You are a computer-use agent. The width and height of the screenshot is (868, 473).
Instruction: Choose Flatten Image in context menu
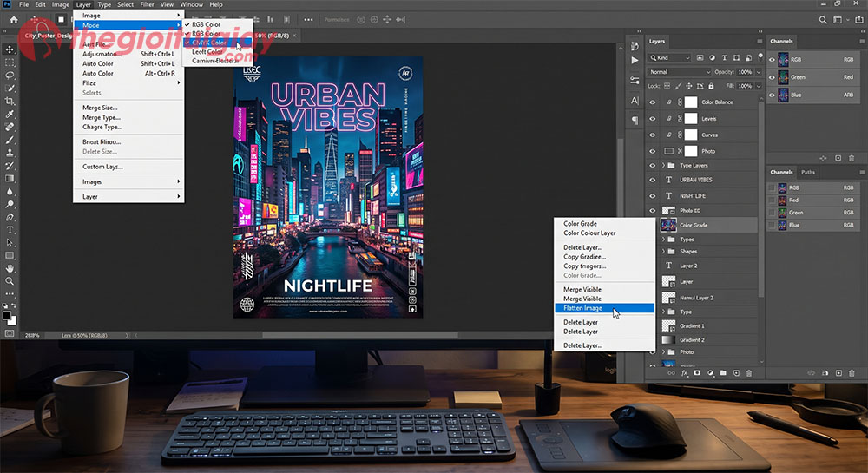pos(604,308)
